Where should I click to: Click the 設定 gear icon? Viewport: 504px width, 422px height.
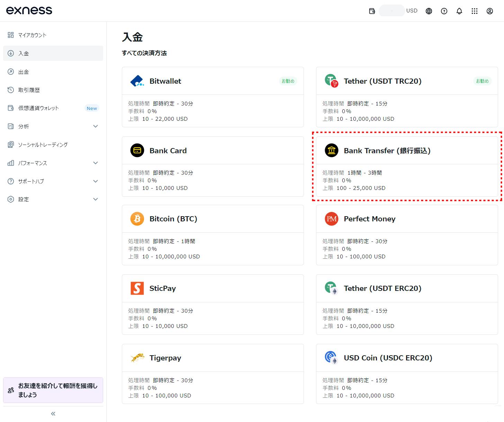[11, 199]
